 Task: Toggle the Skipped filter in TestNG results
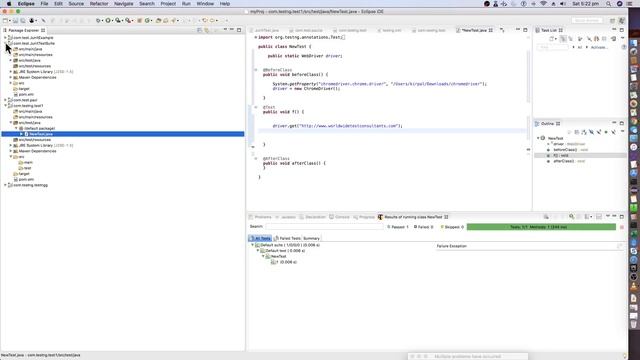coord(452,227)
